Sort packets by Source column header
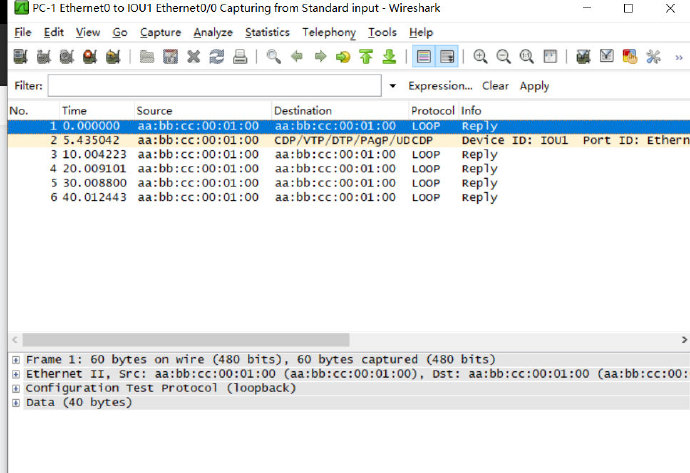The image size is (690, 473). click(x=203, y=111)
